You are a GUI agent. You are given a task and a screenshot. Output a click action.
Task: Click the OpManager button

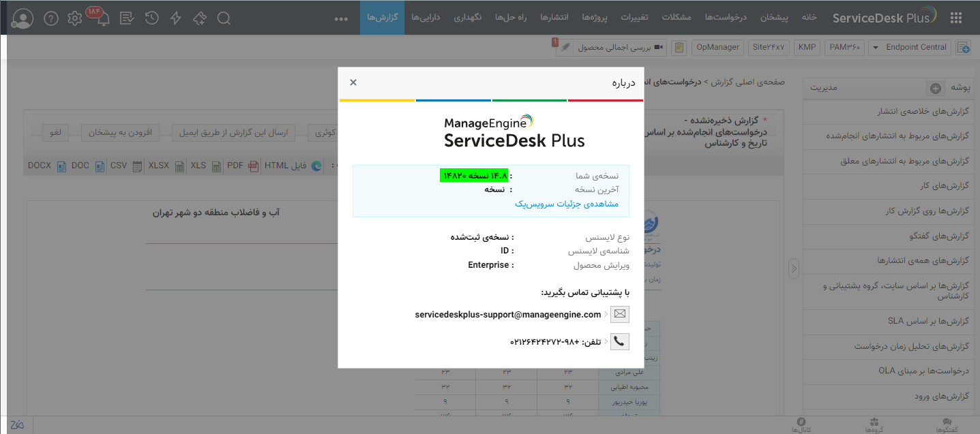(x=717, y=47)
